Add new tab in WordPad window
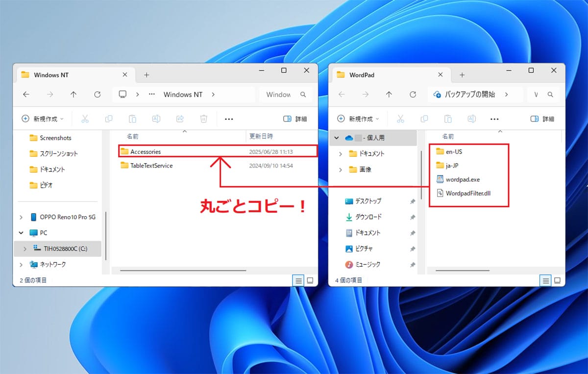This screenshot has width=588, height=374. [462, 75]
